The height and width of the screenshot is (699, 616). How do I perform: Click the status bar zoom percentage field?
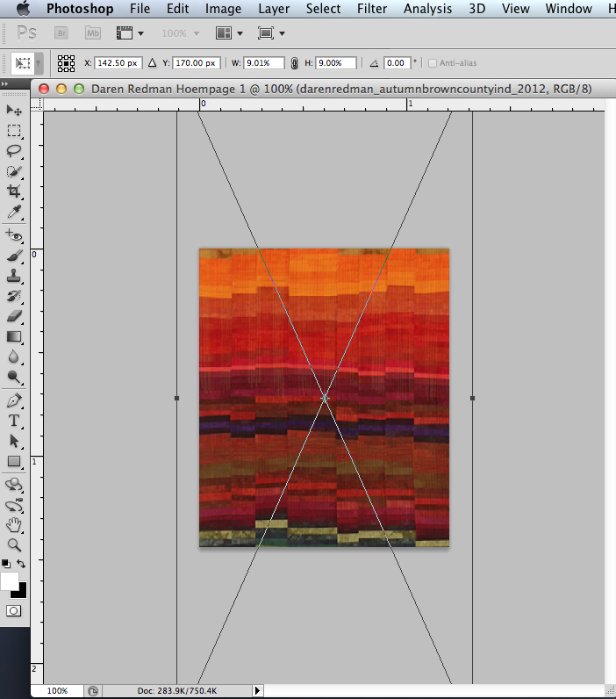[57, 690]
